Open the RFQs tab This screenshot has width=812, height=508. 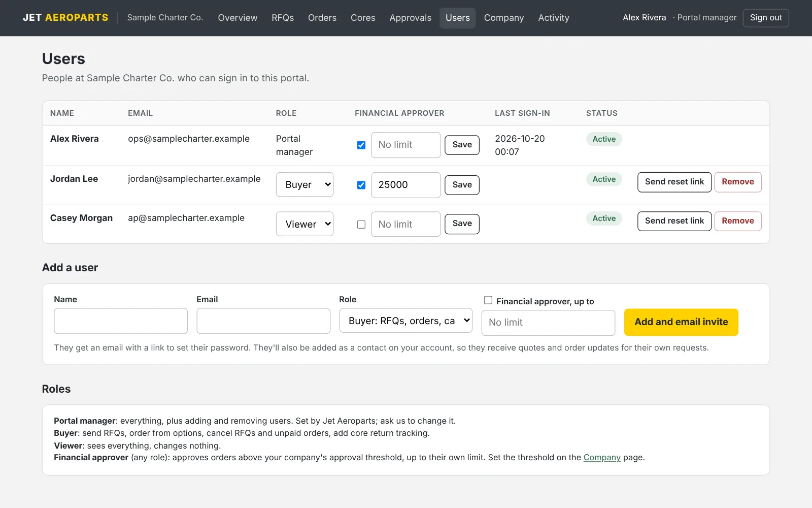pyautogui.click(x=283, y=18)
